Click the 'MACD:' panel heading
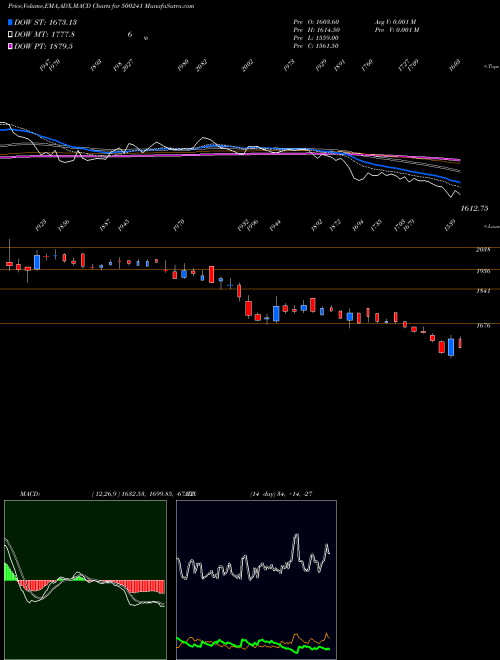Image resolution: width=500 pixels, height=660 pixels. 30,494
